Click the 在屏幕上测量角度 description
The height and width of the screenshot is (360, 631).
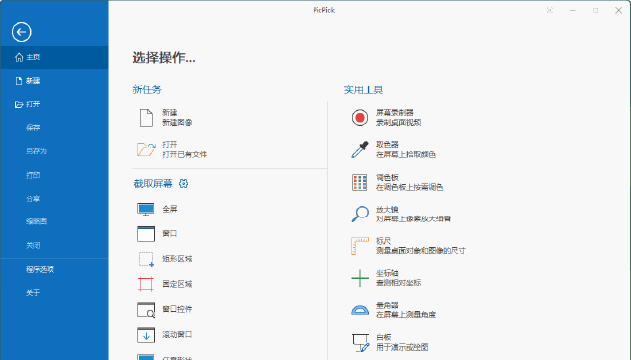coord(406,314)
